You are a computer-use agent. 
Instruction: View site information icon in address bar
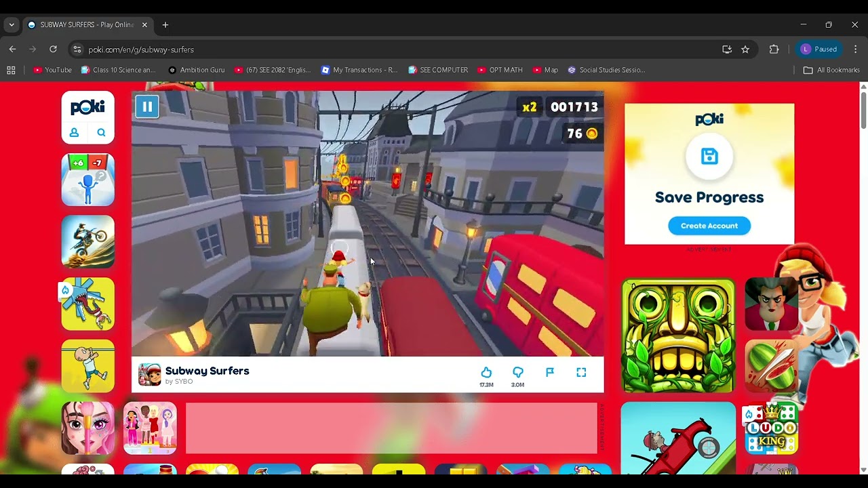click(77, 49)
